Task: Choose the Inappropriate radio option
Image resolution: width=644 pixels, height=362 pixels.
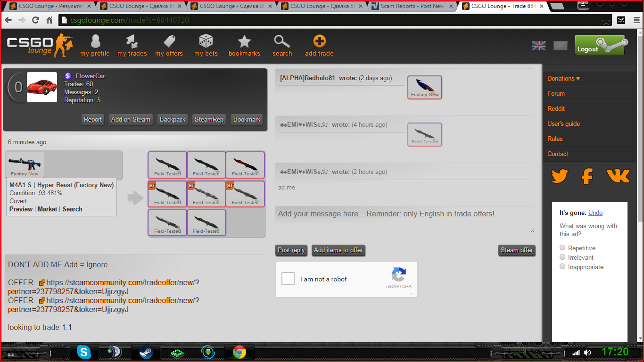Action: point(562,267)
